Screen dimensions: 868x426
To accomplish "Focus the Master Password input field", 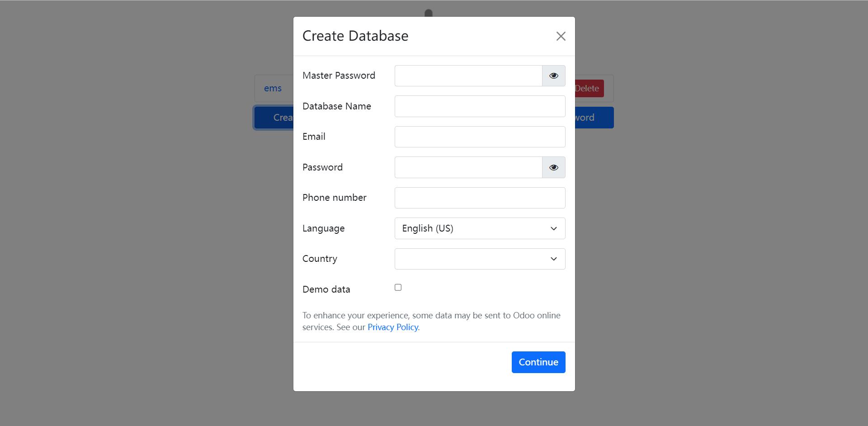I will (x=468, y=76).
